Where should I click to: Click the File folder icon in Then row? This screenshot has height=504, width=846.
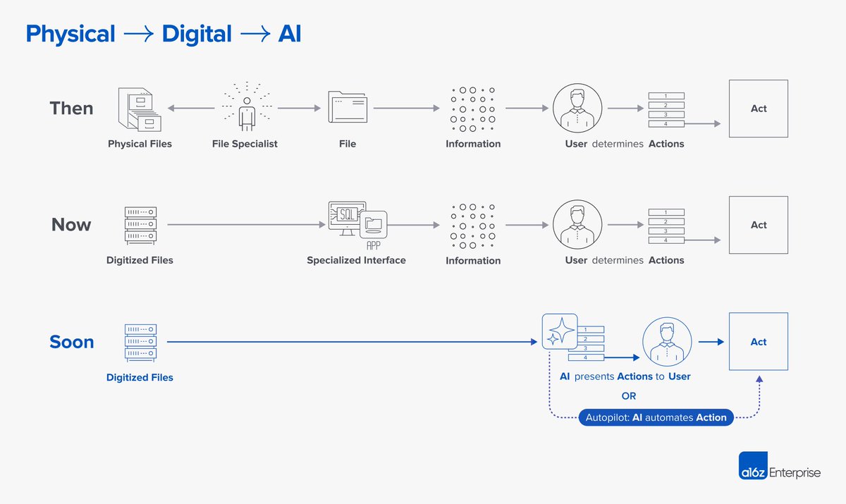coord(348,108)
